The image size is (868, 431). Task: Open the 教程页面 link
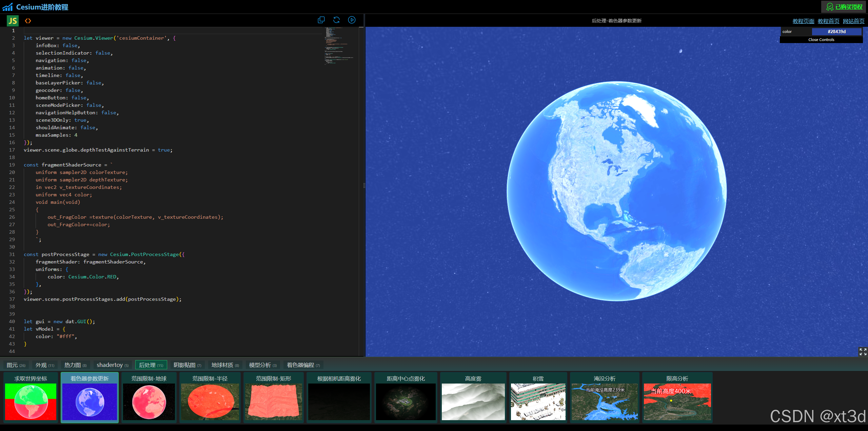tap(803, 21)
